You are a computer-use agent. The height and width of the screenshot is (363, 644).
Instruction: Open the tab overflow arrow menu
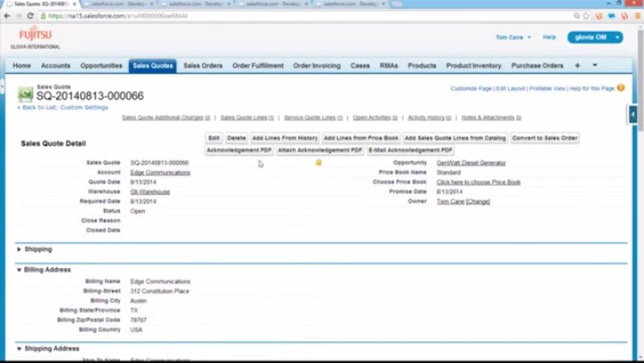(595, 65)
